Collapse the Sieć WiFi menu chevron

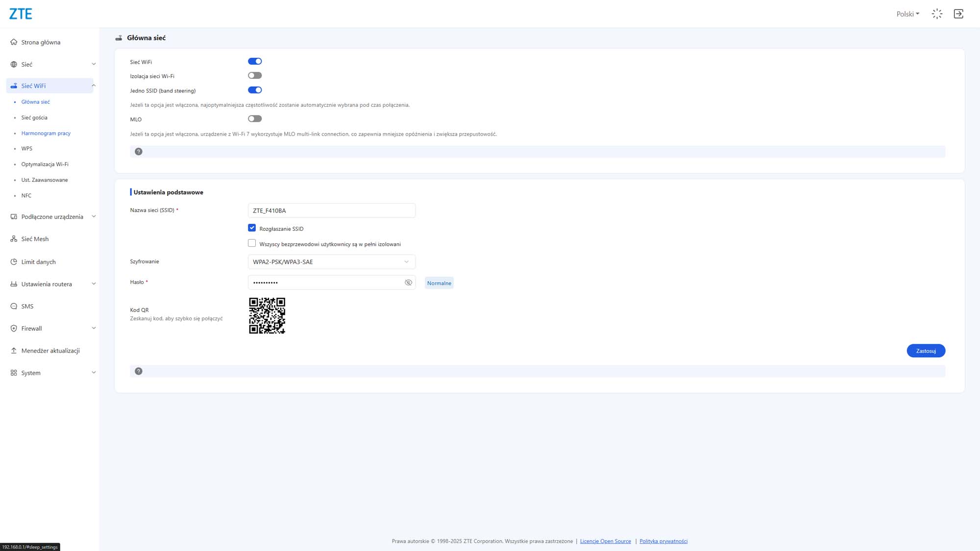tap(94, 86)
